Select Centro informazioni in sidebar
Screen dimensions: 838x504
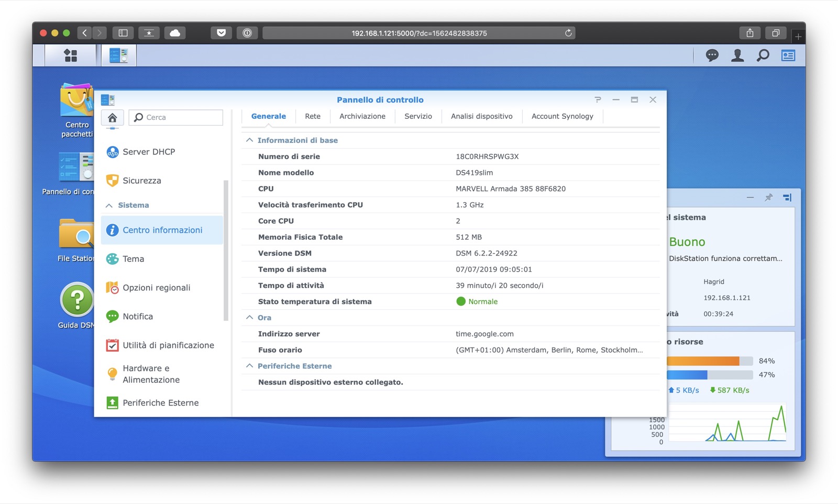coord(162,230)
